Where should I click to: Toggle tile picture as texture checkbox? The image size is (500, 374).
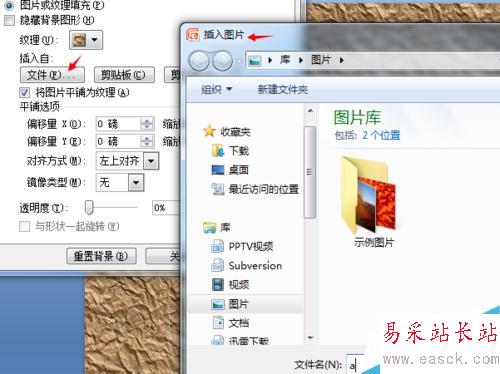point(24,92)
